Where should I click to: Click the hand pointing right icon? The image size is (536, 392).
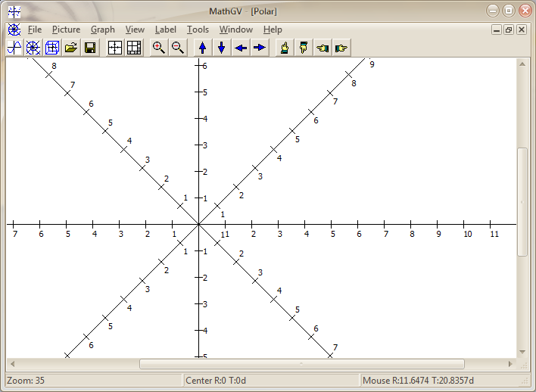(341, 48)
